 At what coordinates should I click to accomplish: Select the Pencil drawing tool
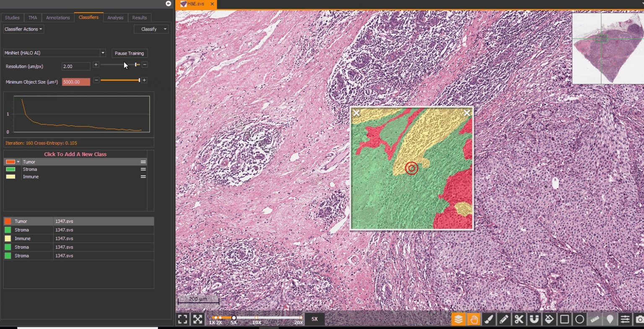click(x=504, y=319)
